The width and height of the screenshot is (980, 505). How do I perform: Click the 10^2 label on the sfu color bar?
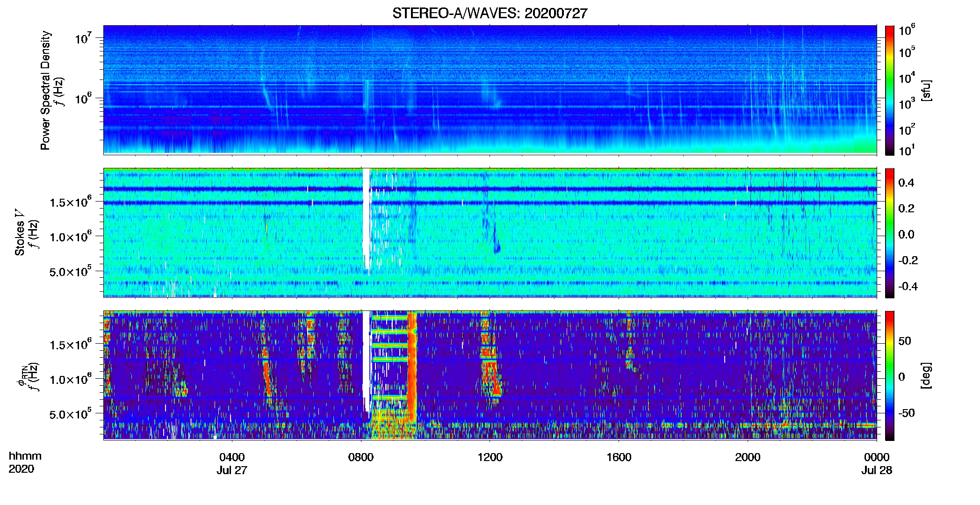click(x=907, y=129)
